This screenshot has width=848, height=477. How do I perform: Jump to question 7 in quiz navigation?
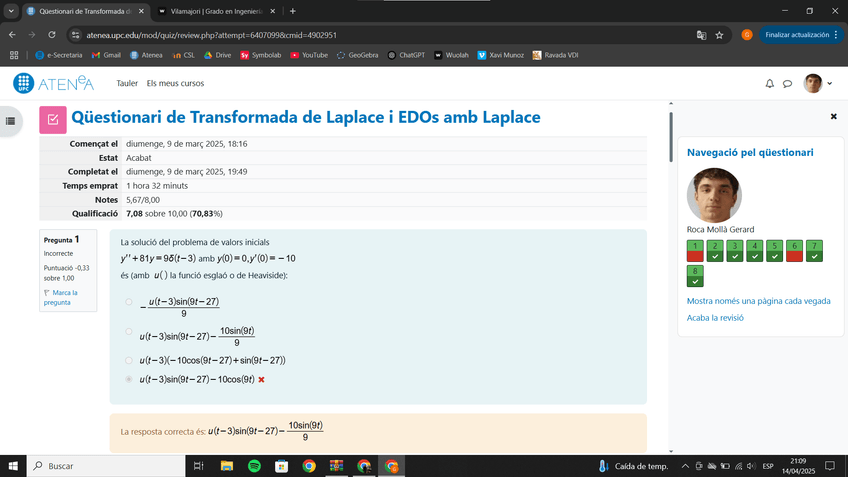click(x=814, y=251)
